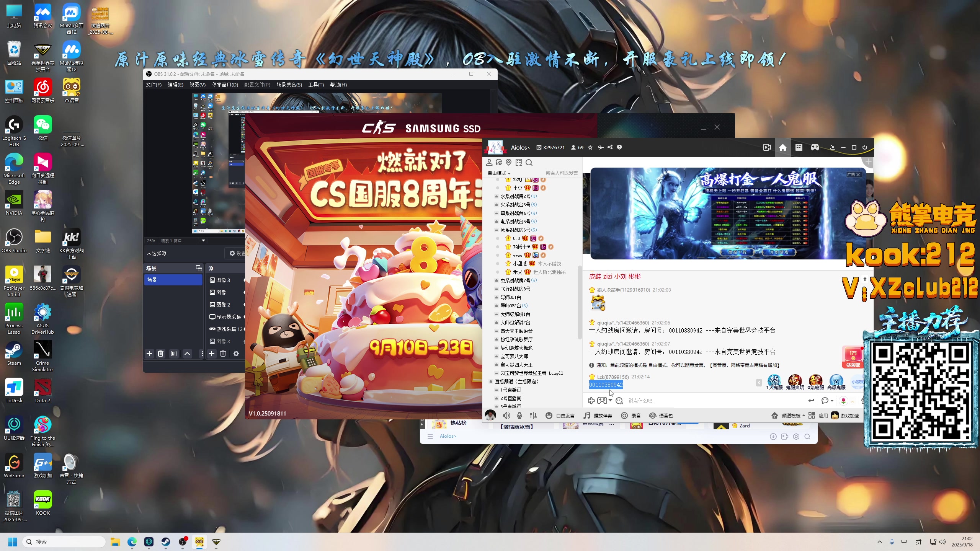This screenshot has height=551, width=980.
Task: Open emoji picker in YY chat input
Action: point(619,401)
